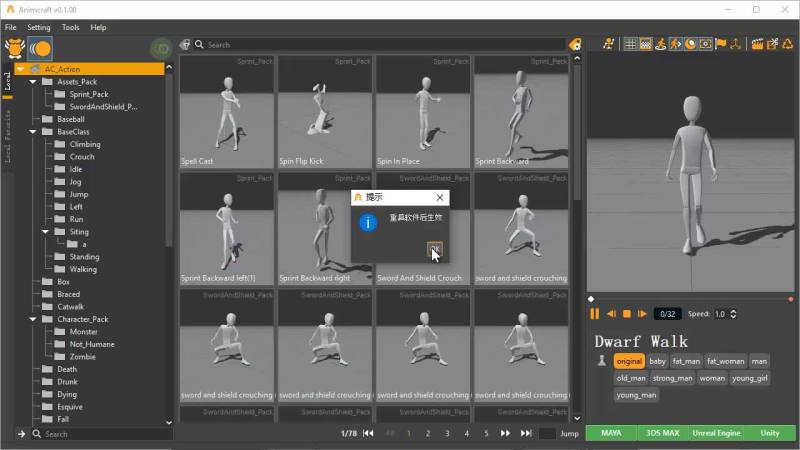
Task: Collapse the BaseClass folder
Action: point(33,132)
